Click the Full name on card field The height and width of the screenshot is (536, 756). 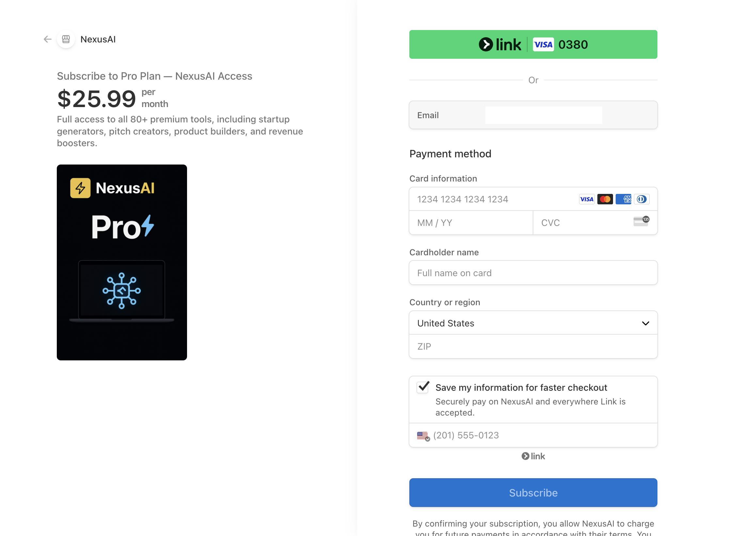533,273
